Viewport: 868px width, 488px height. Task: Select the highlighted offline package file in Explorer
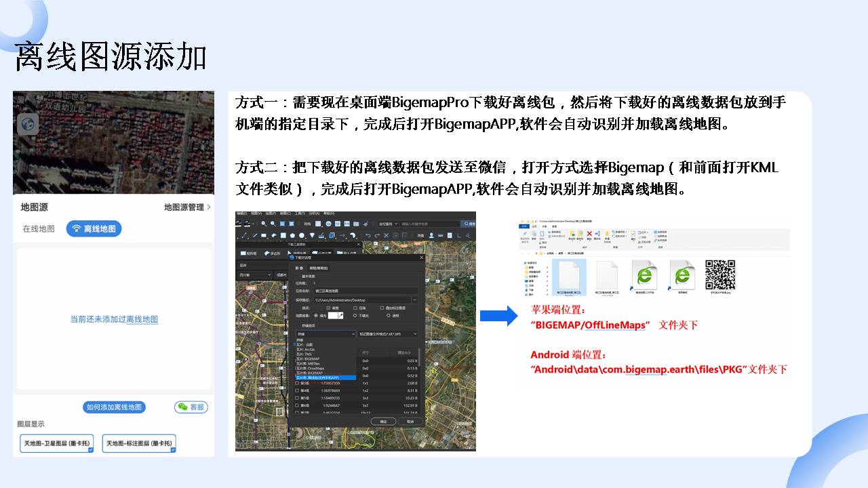[569, 277]
